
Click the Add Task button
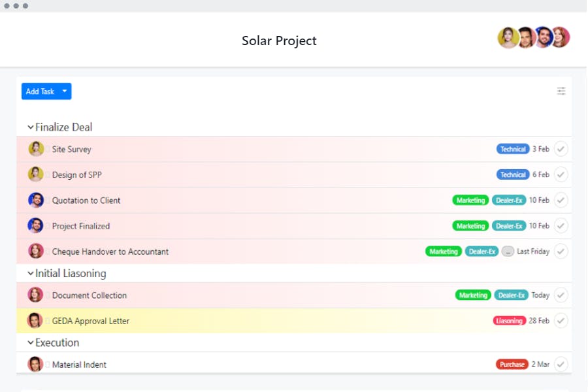(41, 91)
